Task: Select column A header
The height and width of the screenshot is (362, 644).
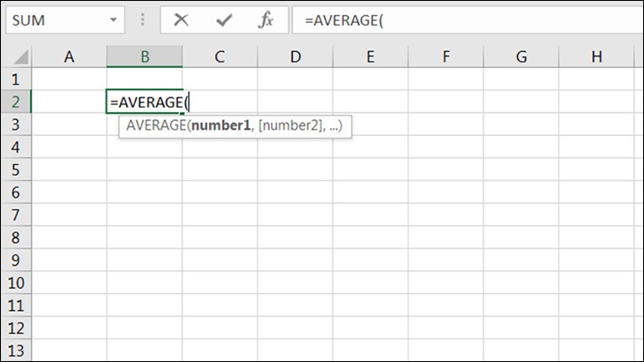Action: pyautogui.click(x=69, y=57)
